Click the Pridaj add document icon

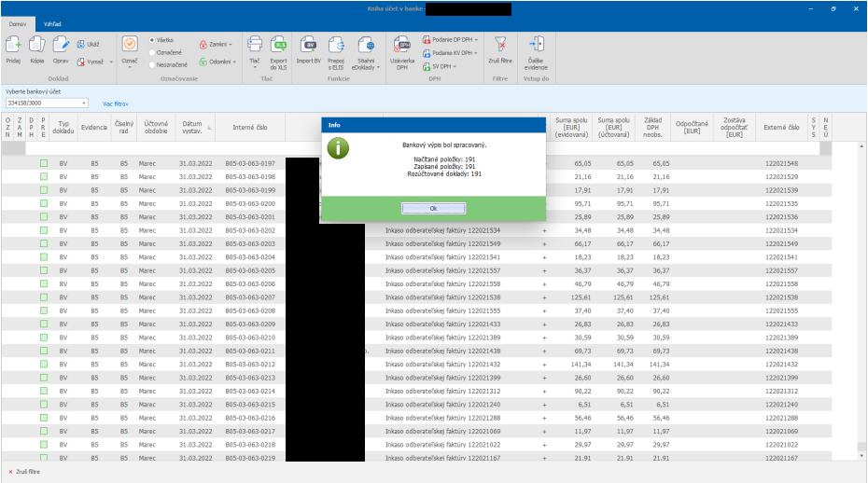13,45
